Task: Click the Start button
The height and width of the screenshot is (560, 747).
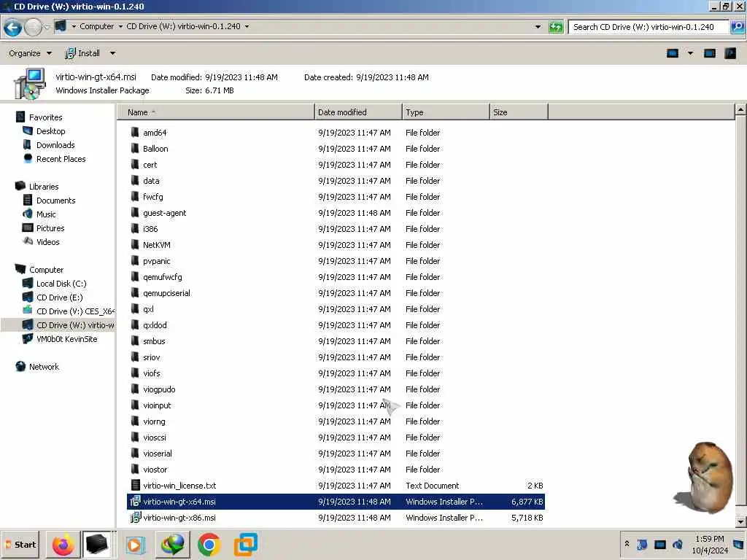Action: pos(21,544)
